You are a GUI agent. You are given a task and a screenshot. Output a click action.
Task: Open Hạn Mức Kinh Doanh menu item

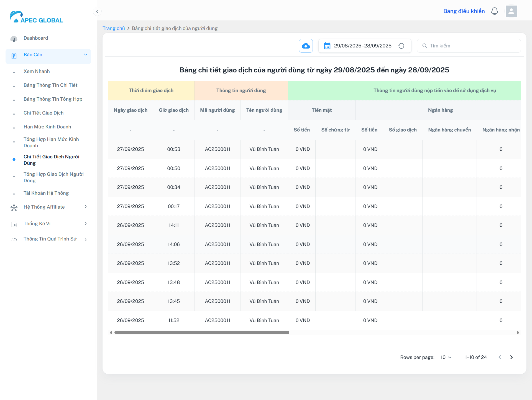click(47, 127)
